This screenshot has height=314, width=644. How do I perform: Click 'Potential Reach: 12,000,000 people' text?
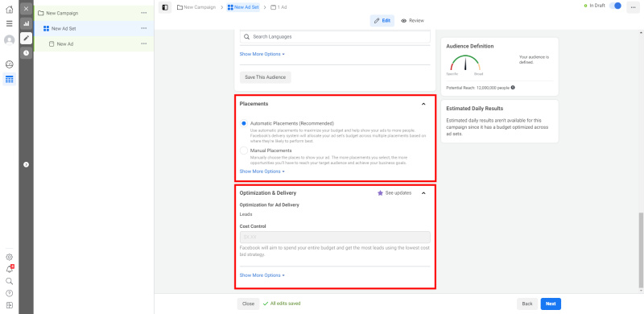[x=477, y=88]
